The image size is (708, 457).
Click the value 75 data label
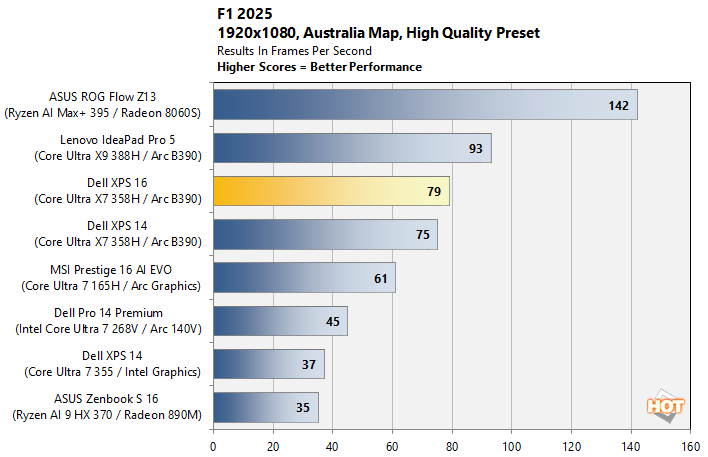point(423,235)
